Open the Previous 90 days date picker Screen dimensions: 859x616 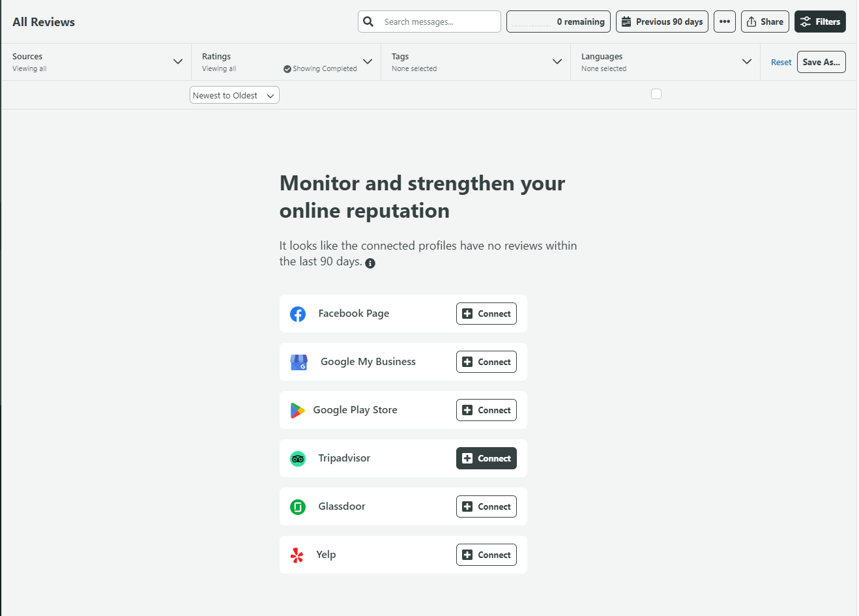[662, 22]
